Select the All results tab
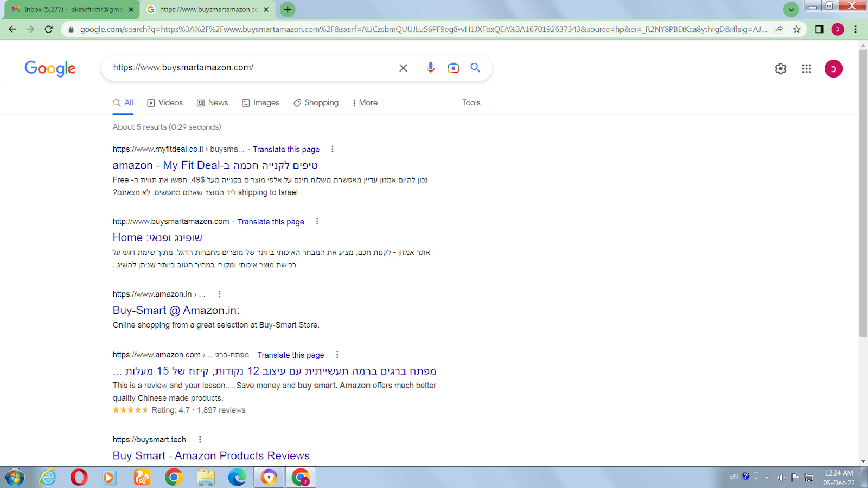 click(123, 102)
